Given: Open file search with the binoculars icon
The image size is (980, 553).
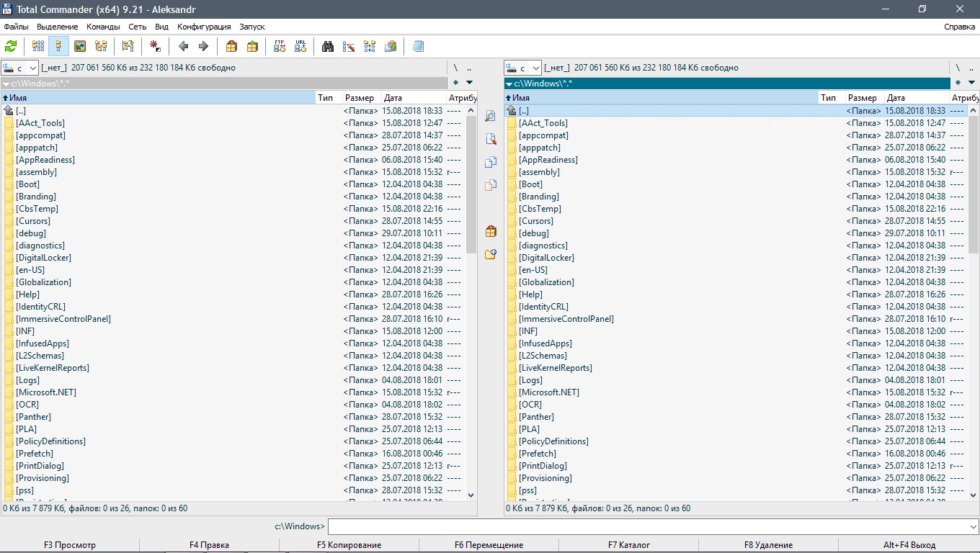Looking at the screenshot, I should pos(328,46).
